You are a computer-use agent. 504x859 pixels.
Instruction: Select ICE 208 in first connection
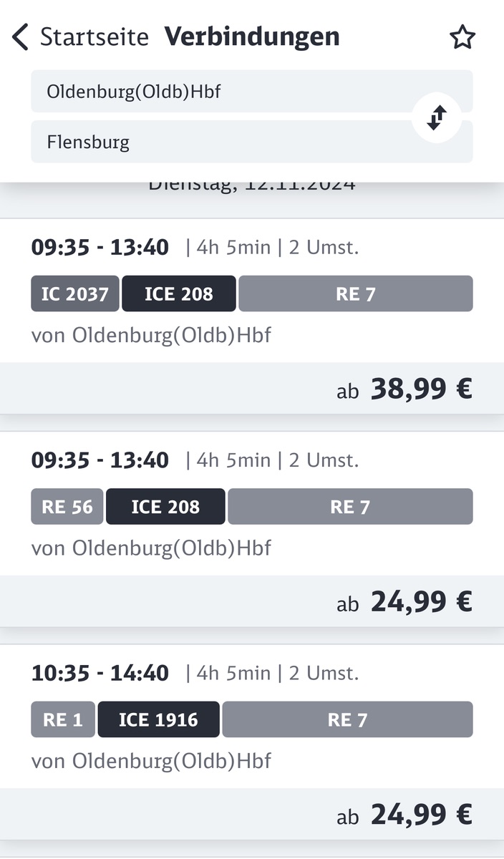[x=178, y=293]
